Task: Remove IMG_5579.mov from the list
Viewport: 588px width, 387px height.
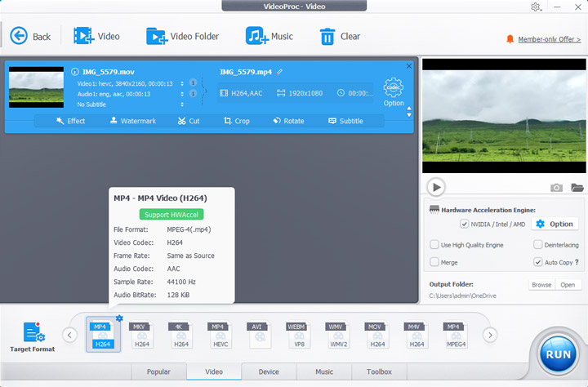Action: [x=409, y=66]
